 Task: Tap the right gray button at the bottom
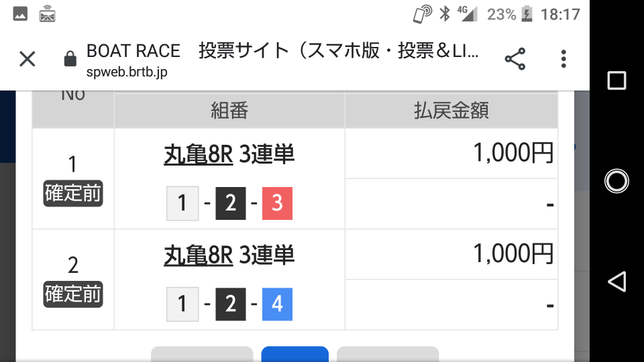click(x=388, y=354)
